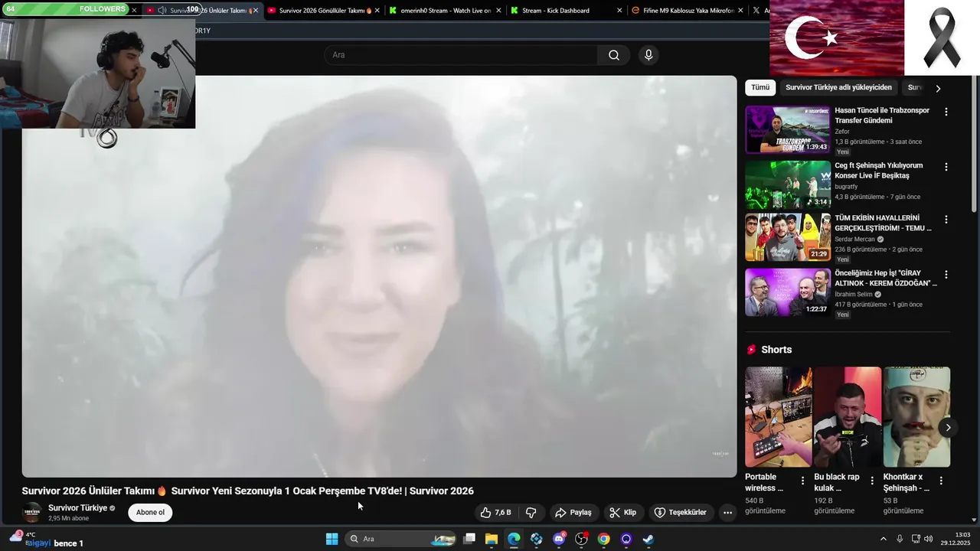Open options for 'Bu black rap kulak' short
Viewport: 980px width, 551px height.
pyautogui.click(x=872, y=481)
